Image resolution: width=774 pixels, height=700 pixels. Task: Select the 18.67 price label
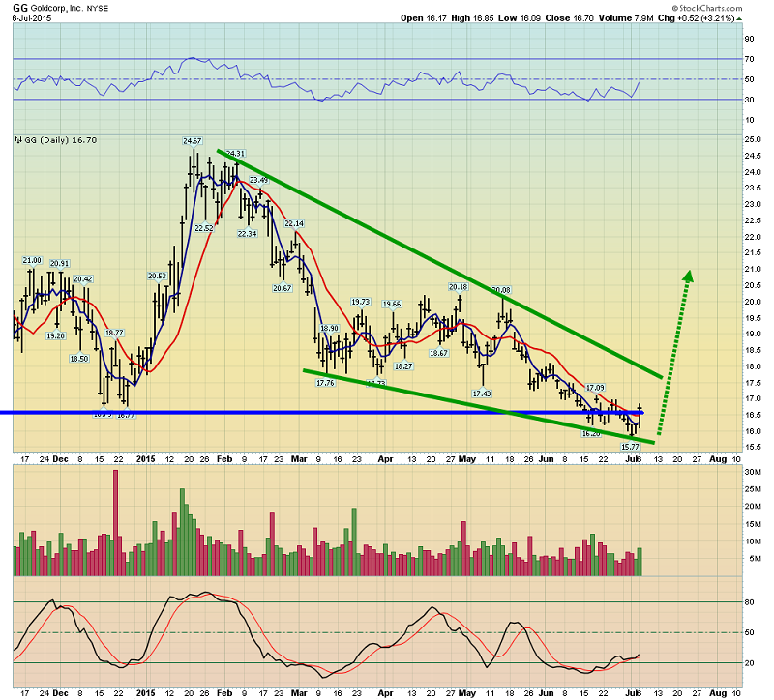[x=439, y=353]
